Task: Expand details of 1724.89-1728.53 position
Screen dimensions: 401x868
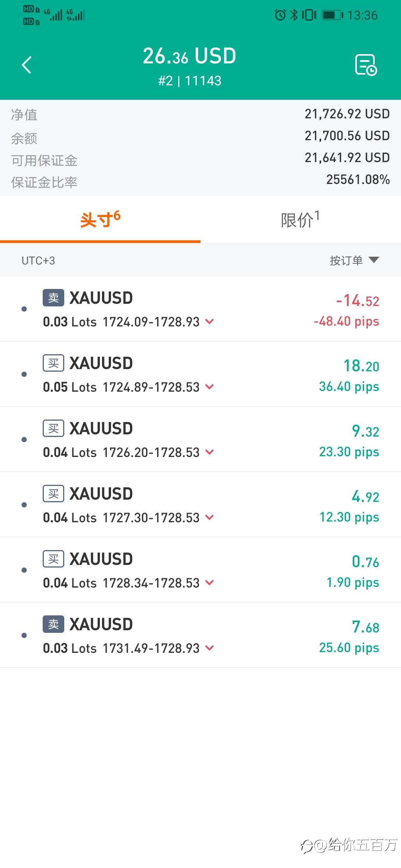Action: click(x=209, y=387)
